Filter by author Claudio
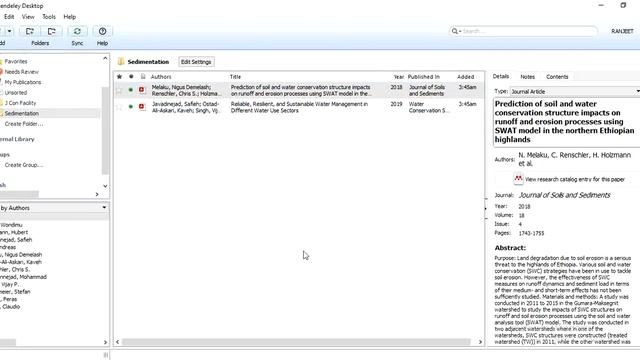The height and width of the screenshot is (360, 640). 10,307
